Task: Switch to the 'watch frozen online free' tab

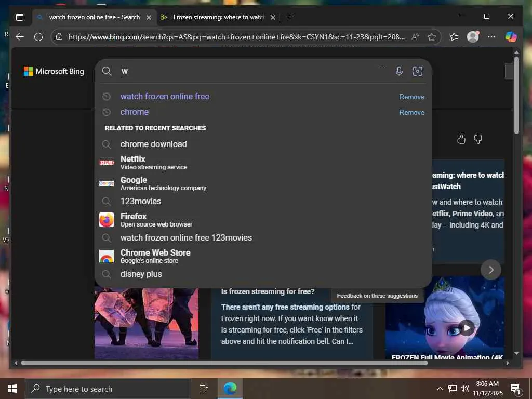Action: click(95, 17)
